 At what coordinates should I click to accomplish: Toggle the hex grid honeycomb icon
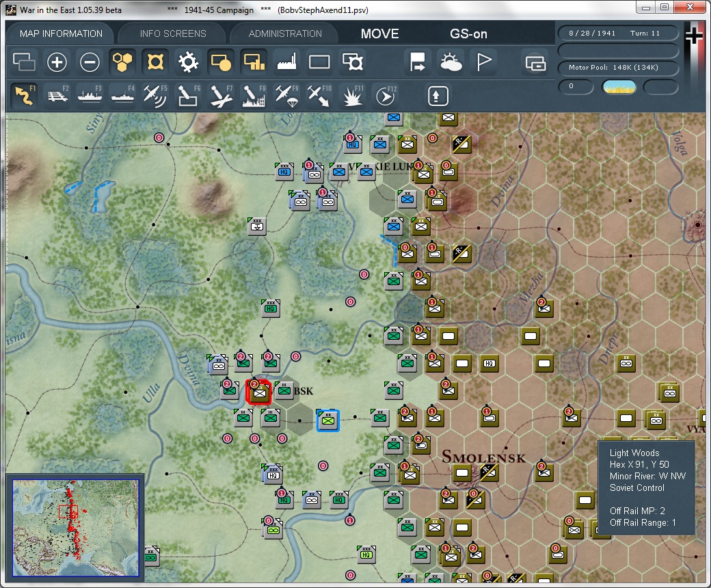point(122,62)
